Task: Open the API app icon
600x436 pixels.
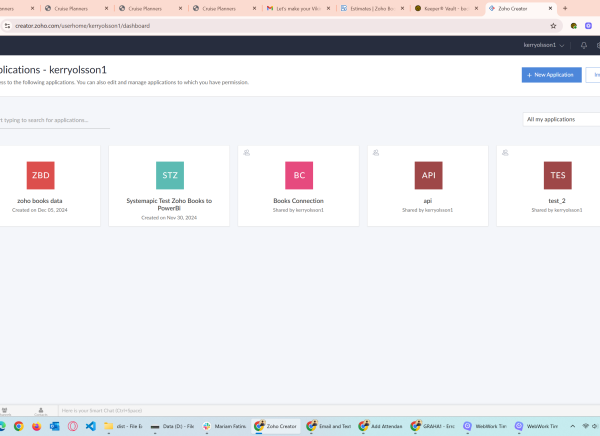Action: coord(428,176)
